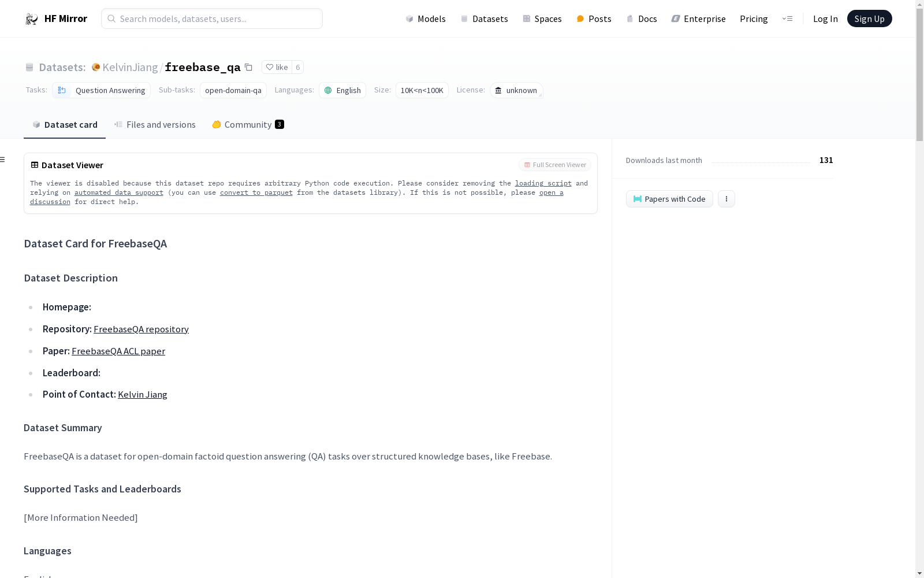The height and width of the screenshot is (578, 924).
Task: Select the unknown license tag
Action: [516, 90]
